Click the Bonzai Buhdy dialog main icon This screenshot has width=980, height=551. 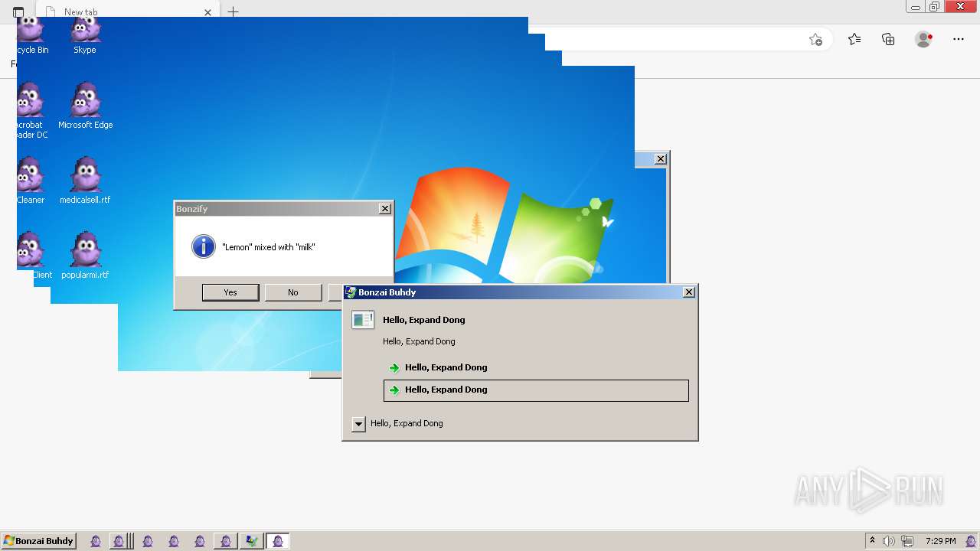363,320
